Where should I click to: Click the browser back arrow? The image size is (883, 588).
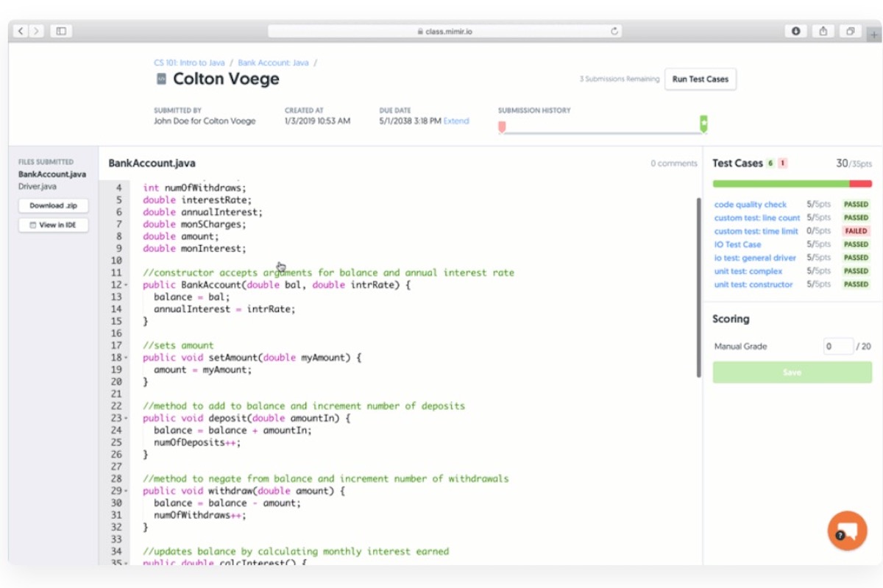click(x=21, y=31)
